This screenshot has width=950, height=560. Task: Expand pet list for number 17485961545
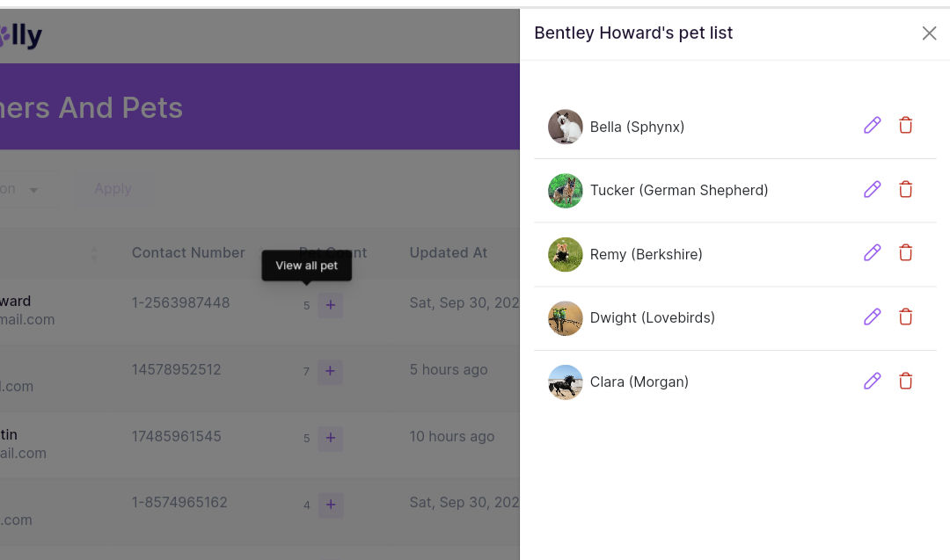(330, 438)
